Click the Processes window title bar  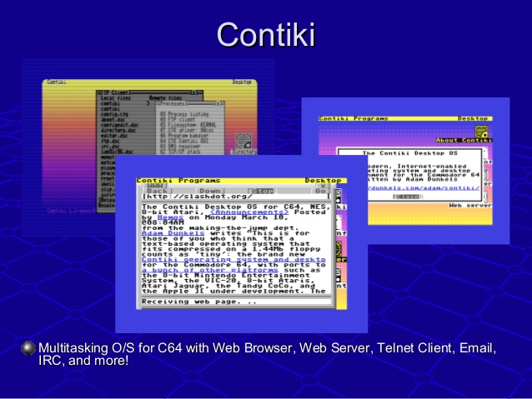point(190,103)
